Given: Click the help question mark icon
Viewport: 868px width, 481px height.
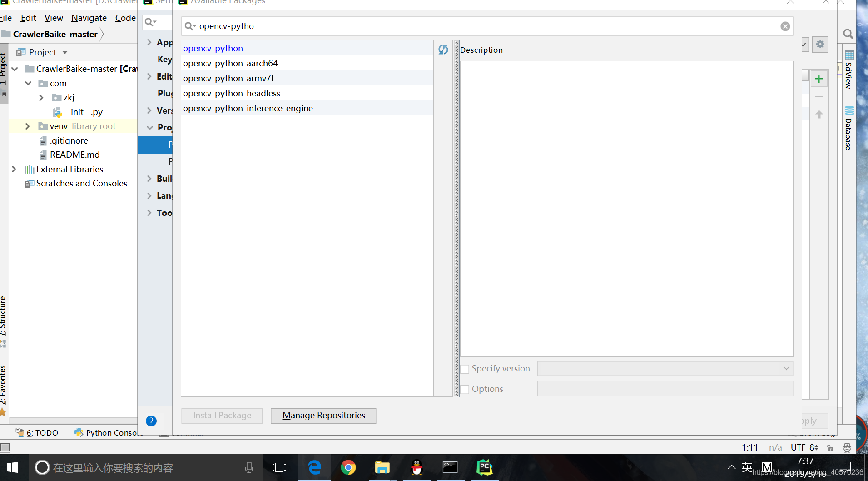Looking at the screenshot, I should [x=151, y=421].
